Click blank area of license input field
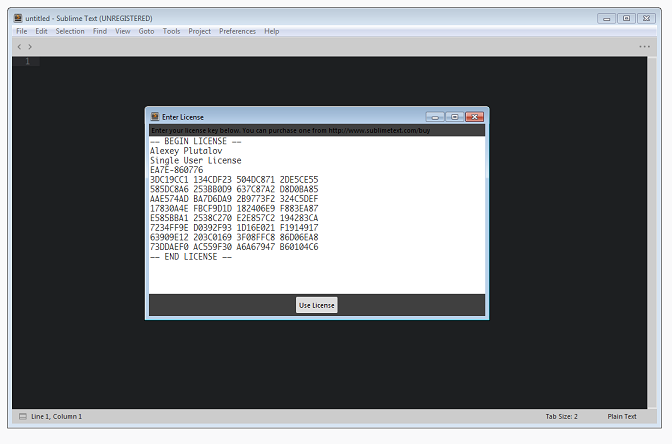This screenshot has width=672, height=444. pyautogui.click(x=317, y=278)
